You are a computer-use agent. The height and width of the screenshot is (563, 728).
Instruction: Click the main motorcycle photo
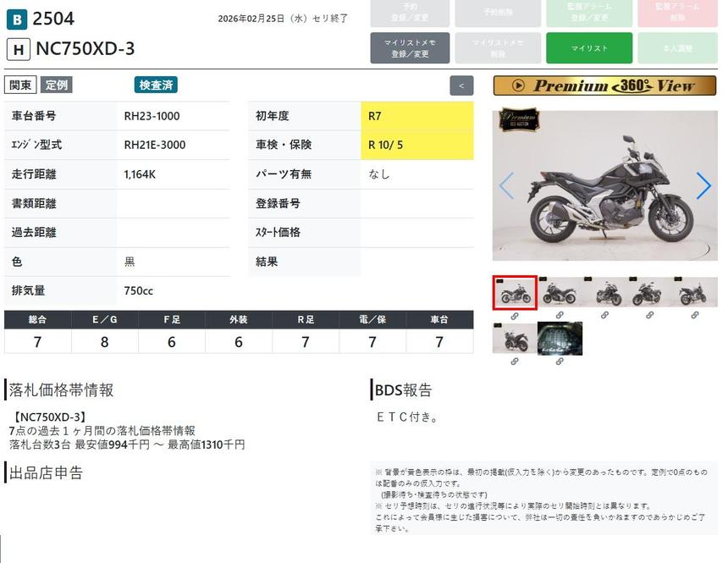click(604, 186)
